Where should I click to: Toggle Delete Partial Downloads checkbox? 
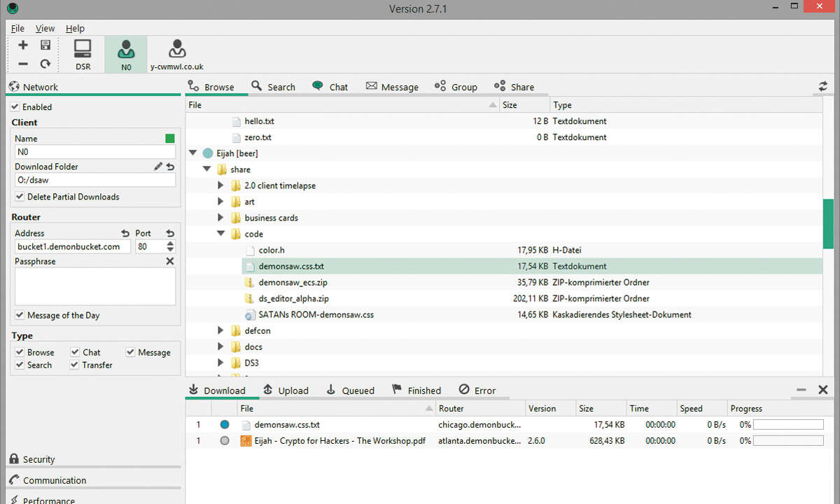point(20,197)
